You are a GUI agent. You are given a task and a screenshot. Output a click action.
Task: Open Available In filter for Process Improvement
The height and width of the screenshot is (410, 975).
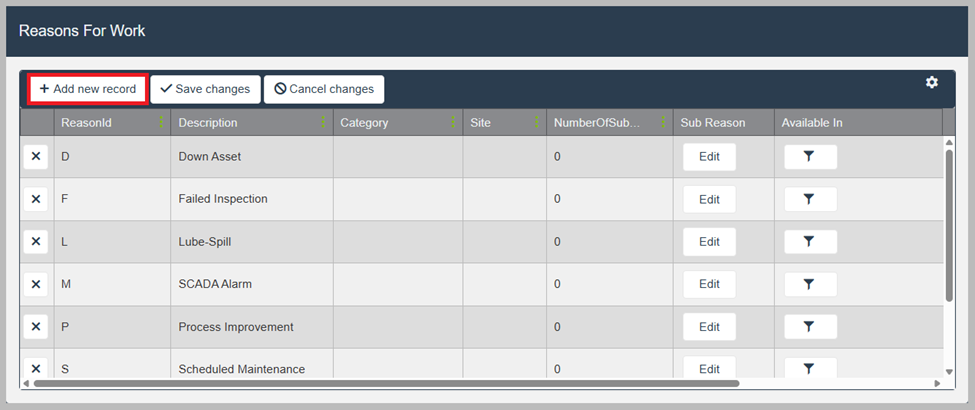(x=809, y=327)
